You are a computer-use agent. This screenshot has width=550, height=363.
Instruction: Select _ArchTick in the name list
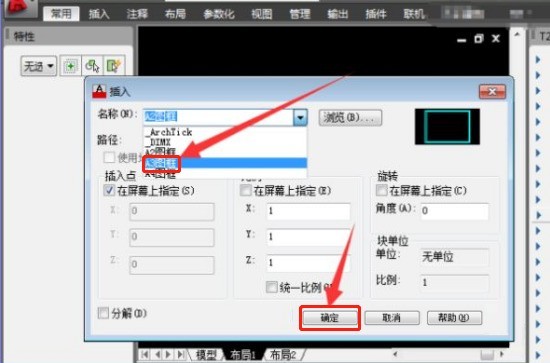click(225, 132)
